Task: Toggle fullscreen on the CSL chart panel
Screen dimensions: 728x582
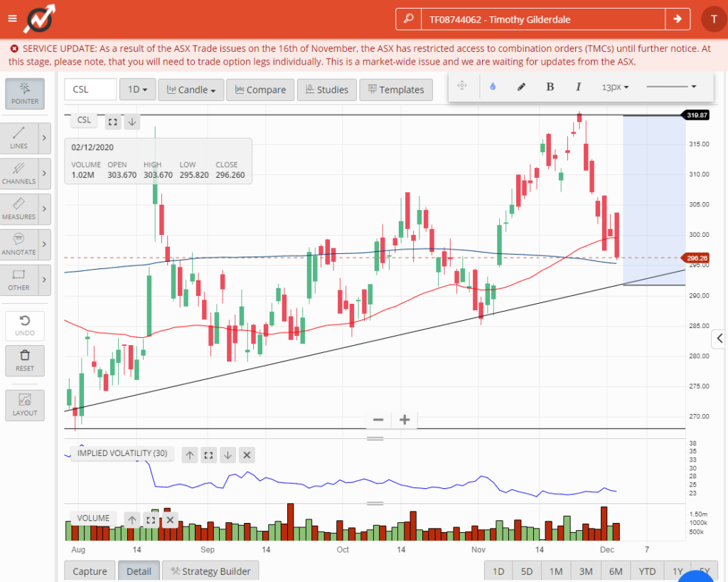Action: click(112, 122)
